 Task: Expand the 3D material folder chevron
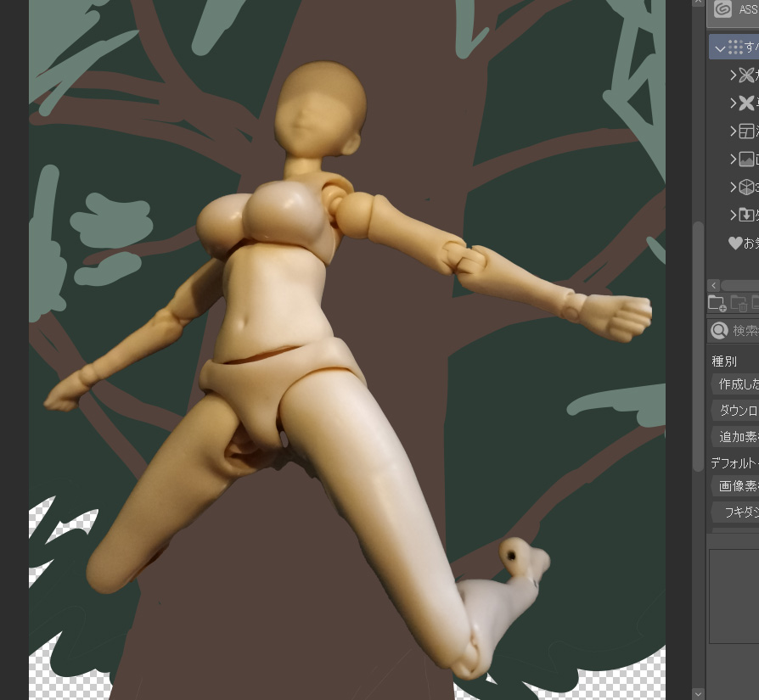(x=734, y=187)
